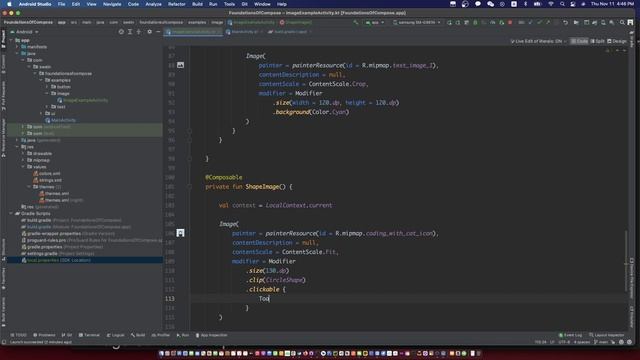Collapse the examples package

pos(41,80)
